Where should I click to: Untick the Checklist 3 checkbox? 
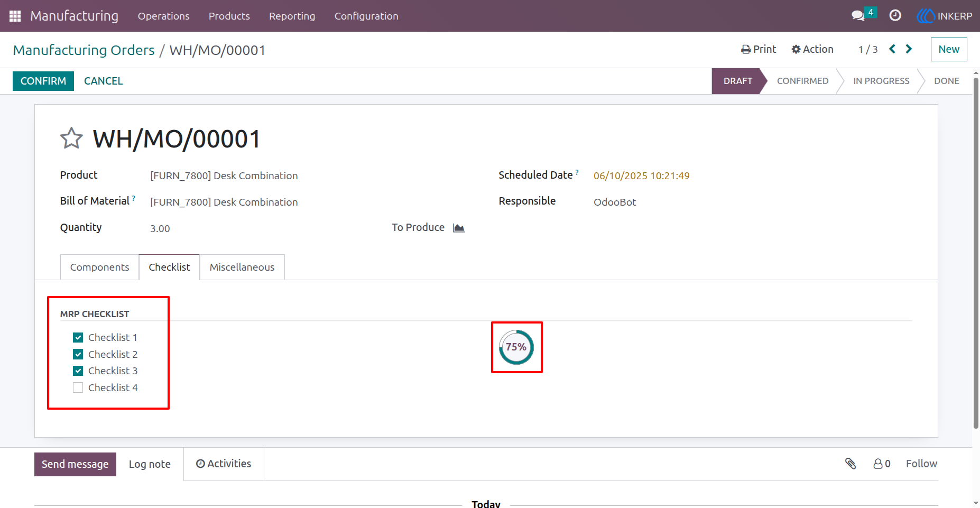coord(78,371)
